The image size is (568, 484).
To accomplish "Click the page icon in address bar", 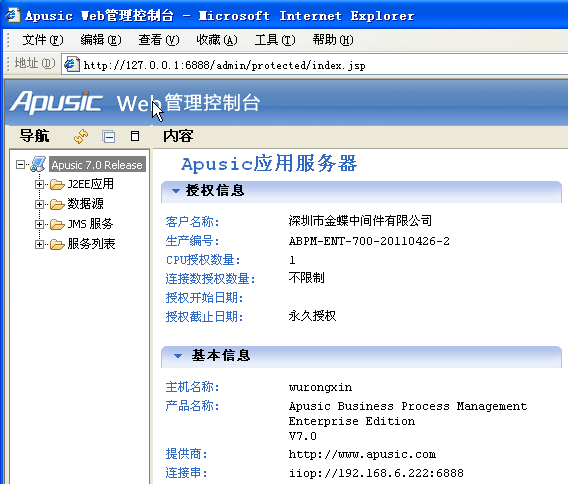I will coord(72,64).
